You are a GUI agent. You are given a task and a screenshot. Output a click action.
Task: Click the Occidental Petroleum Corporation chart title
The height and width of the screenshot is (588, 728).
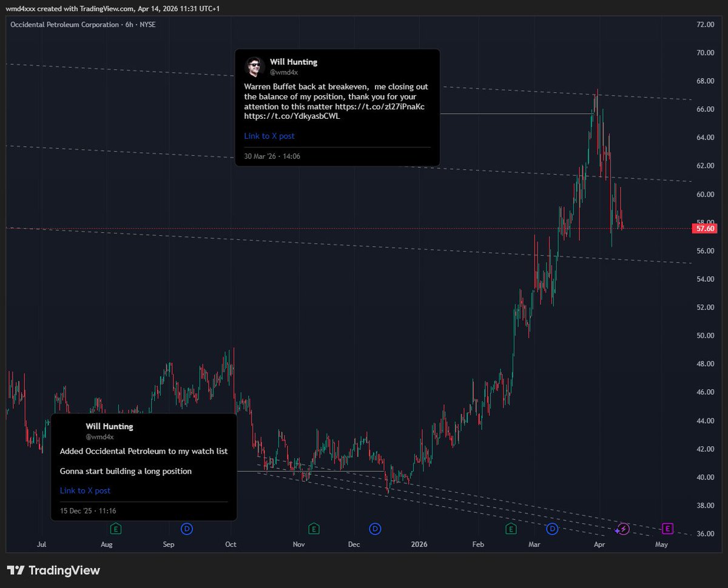click(65, 25)
